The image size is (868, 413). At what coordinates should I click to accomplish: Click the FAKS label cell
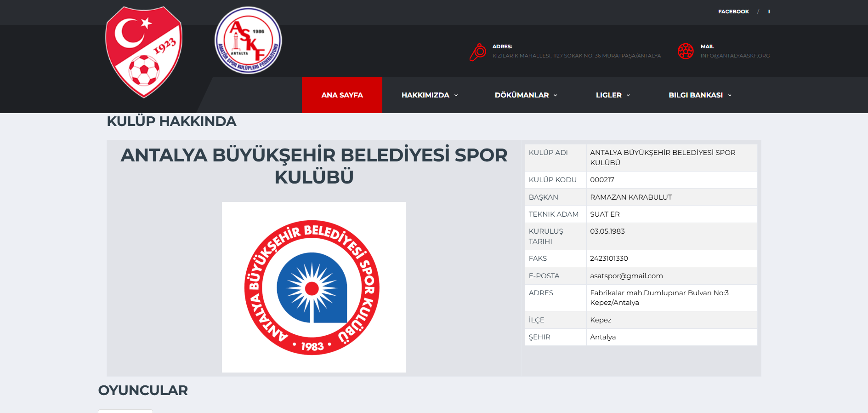[556, 258]
